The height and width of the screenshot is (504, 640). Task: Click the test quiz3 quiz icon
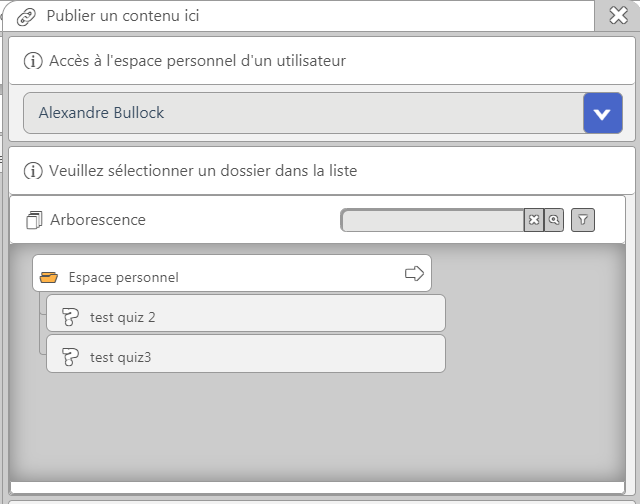70,356
